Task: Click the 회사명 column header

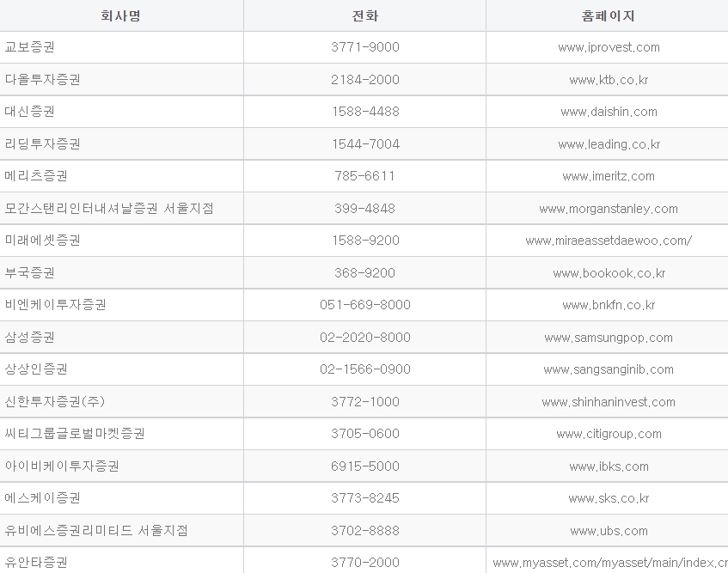Action: (120, 15)
